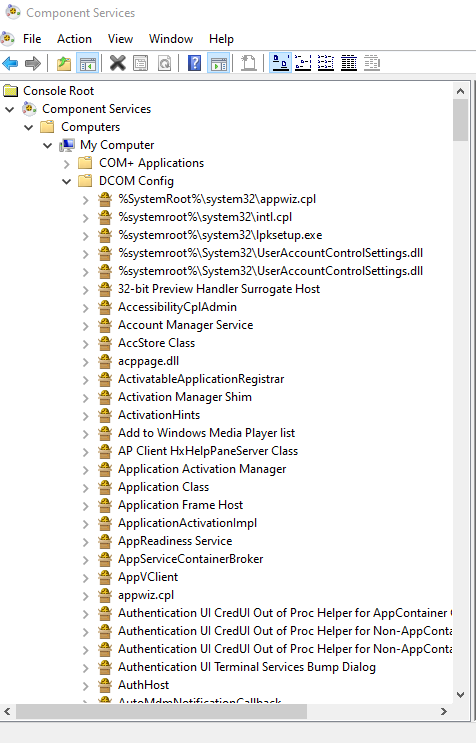Collapse the Computers tree node
The height and width of the screenshot is (743, 476).
(28, 127)
